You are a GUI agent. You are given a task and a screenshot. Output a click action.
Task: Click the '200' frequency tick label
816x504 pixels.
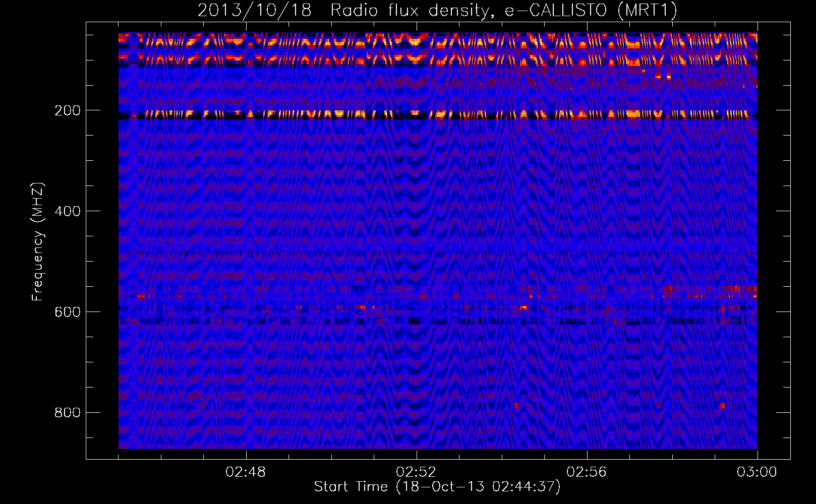click(x=68, y=110)
